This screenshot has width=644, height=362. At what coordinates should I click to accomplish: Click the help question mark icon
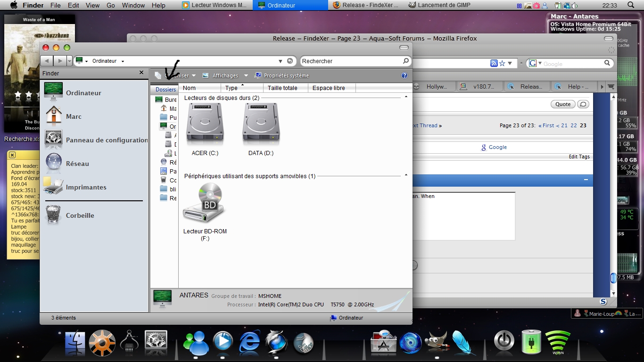[404, 75]
